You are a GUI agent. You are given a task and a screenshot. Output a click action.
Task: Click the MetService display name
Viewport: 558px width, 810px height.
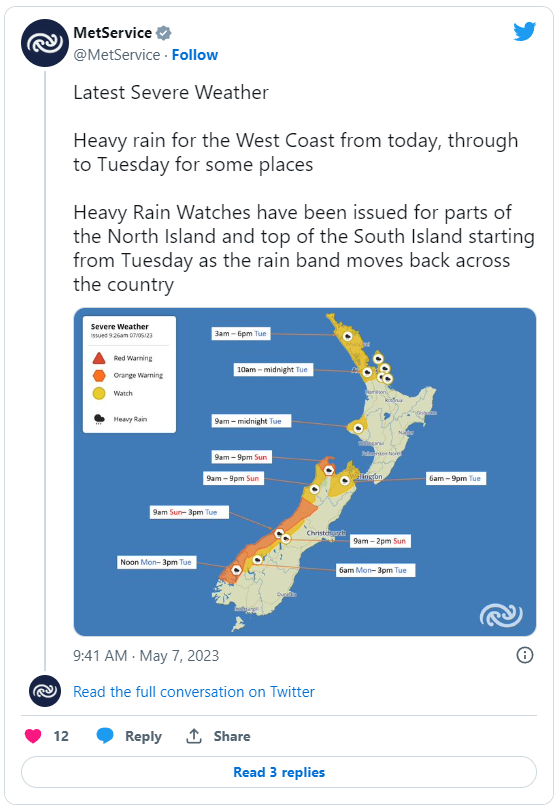[x=113, y=33]
